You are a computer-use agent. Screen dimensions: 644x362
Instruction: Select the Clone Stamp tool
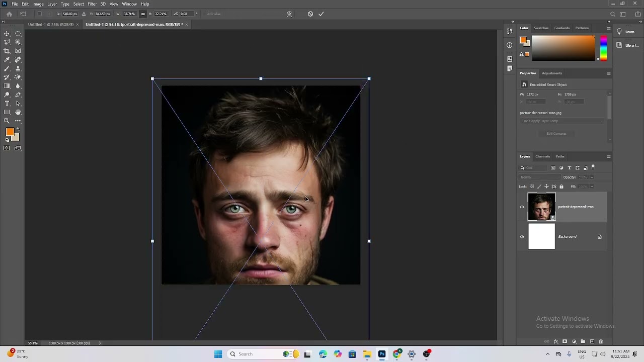(x=18, y=68)
